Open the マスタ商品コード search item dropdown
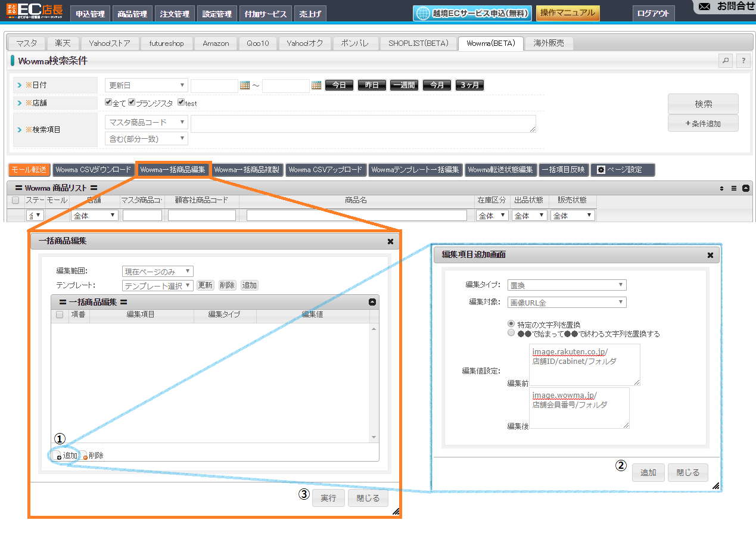Screen dimensions: 756x545 click(147, 122)
